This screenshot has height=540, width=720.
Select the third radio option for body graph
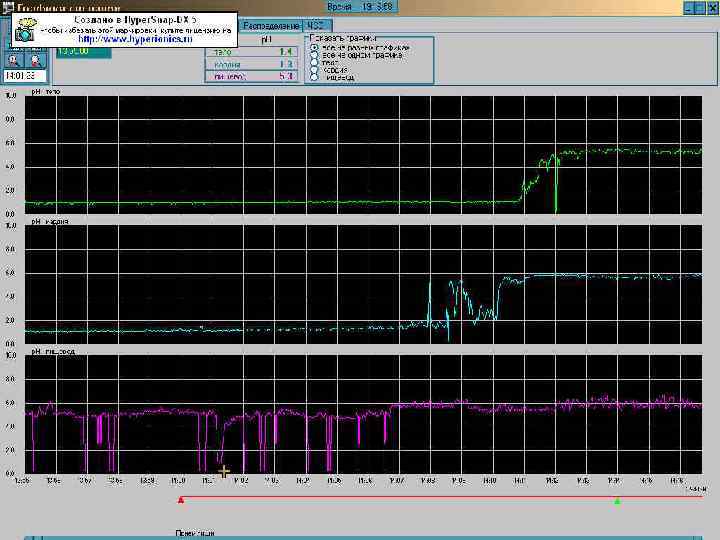(315, 61)
